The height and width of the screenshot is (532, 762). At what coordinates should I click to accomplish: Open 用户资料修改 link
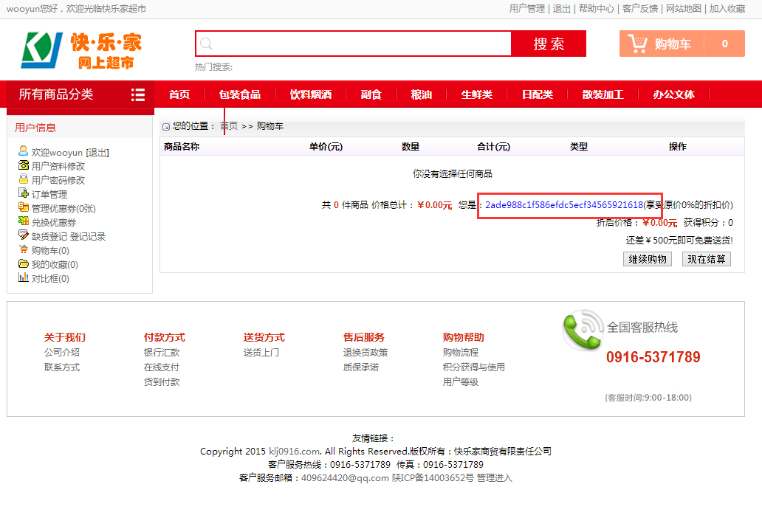[58, 166]
